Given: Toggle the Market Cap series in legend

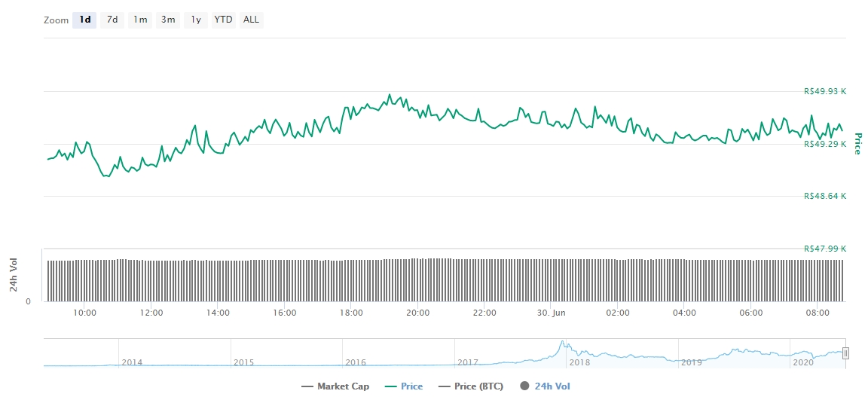Looking at the screenshot, I should 335,386.
